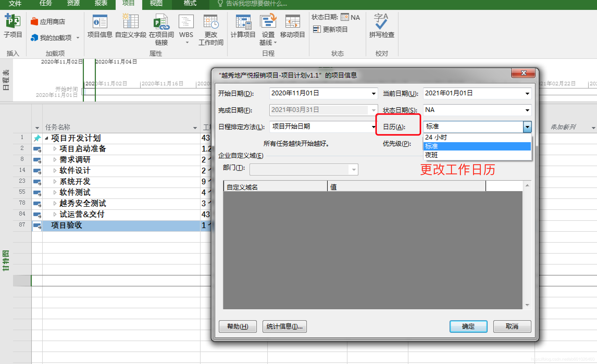Image resolution: width=597 pixels, height=364 pixels.
Task: Expand the 系统开发 task
Action: (55, 181)
